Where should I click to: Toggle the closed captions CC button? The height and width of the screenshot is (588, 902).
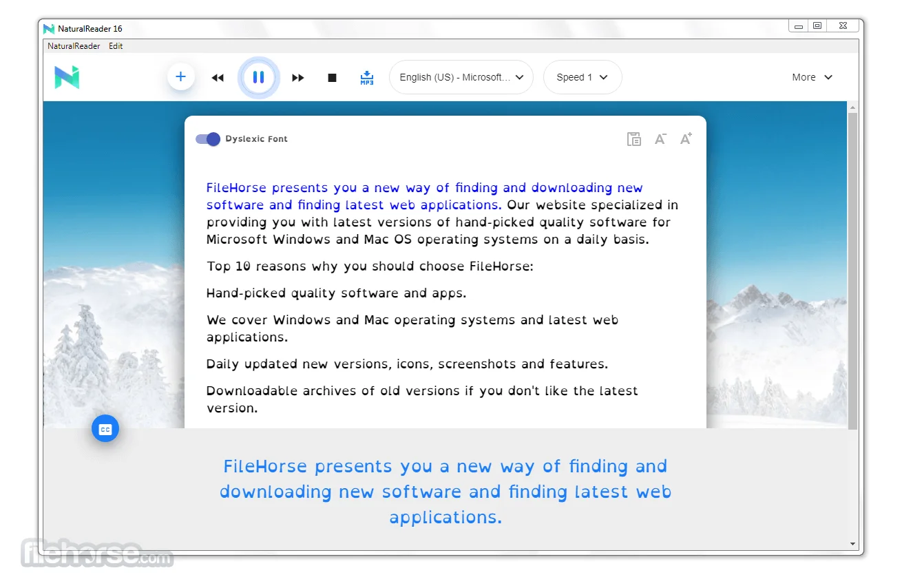(105, 429)
